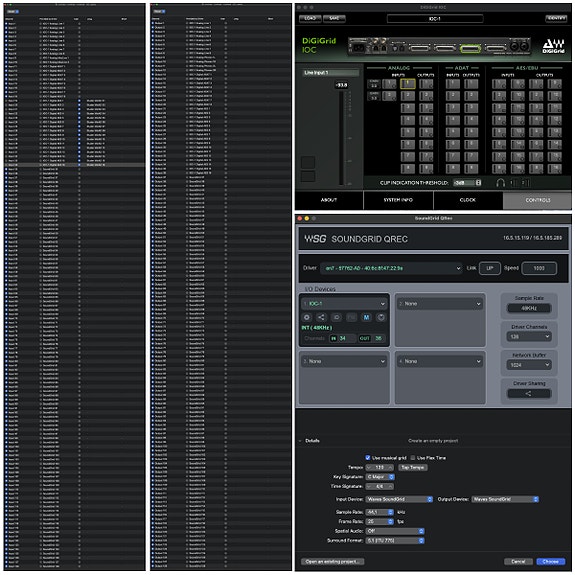This screenshot has width=575, height=575.
Task: Click Open an existing project button
Action: click(333, 561)
